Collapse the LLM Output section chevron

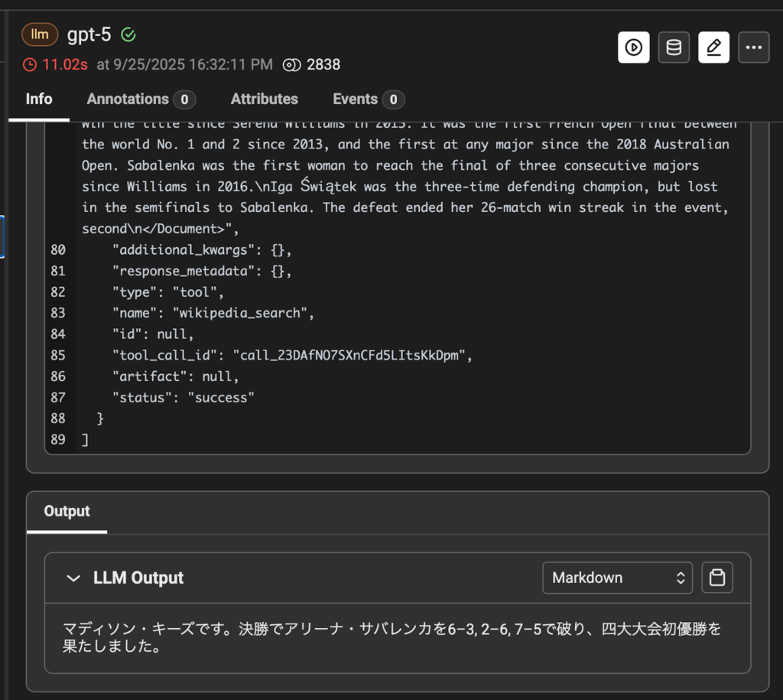click(73, 578)
